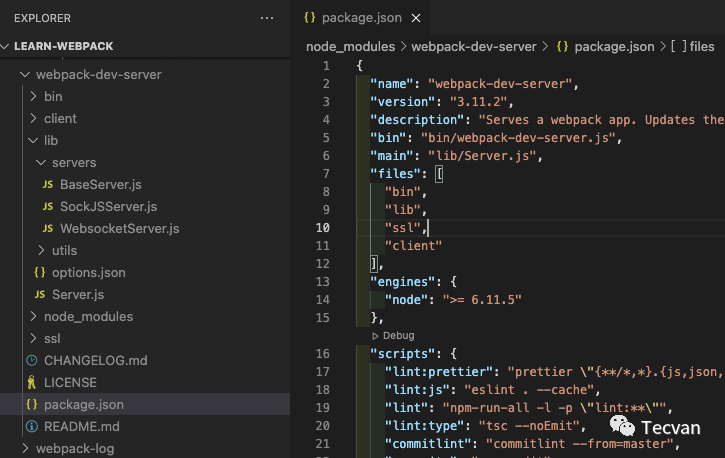Expand the bin folder chevron
This screenshot has height=458, width=725.
click(x=33, y=96)
